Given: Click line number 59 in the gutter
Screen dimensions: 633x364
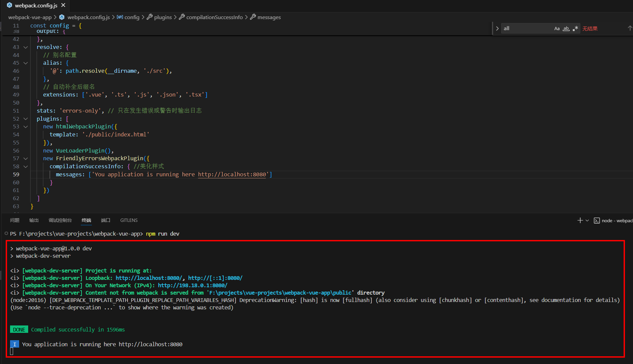Looking at the screenshot, I should click(x=16, y=175).
